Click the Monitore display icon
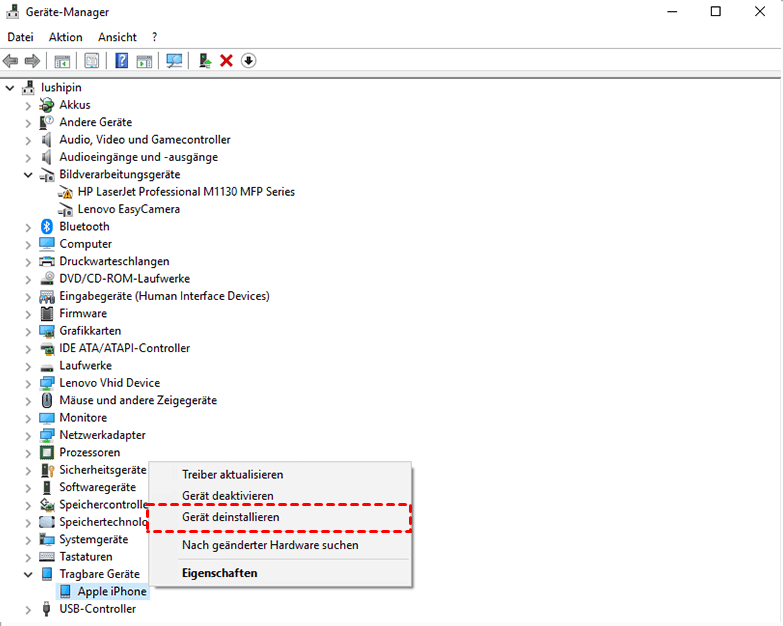Viewport: 783px width, 626px height. click(47, 418)
